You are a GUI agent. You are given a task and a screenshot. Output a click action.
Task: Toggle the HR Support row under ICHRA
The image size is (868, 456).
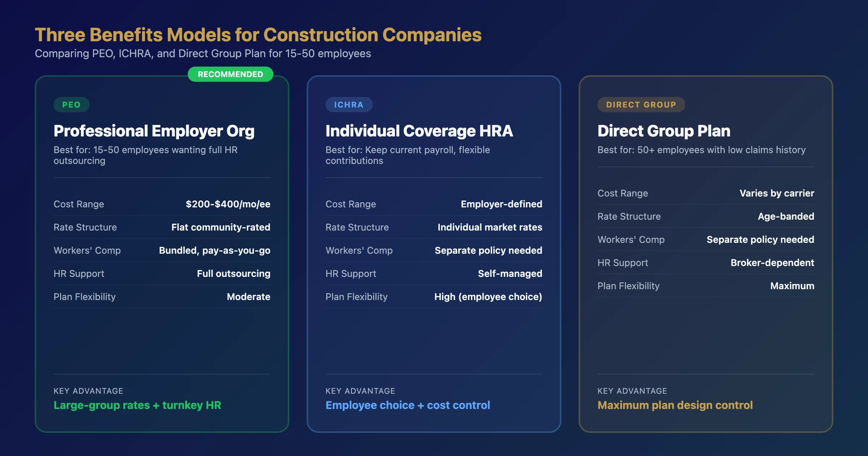pyautogui.click(x=434, y=274)
